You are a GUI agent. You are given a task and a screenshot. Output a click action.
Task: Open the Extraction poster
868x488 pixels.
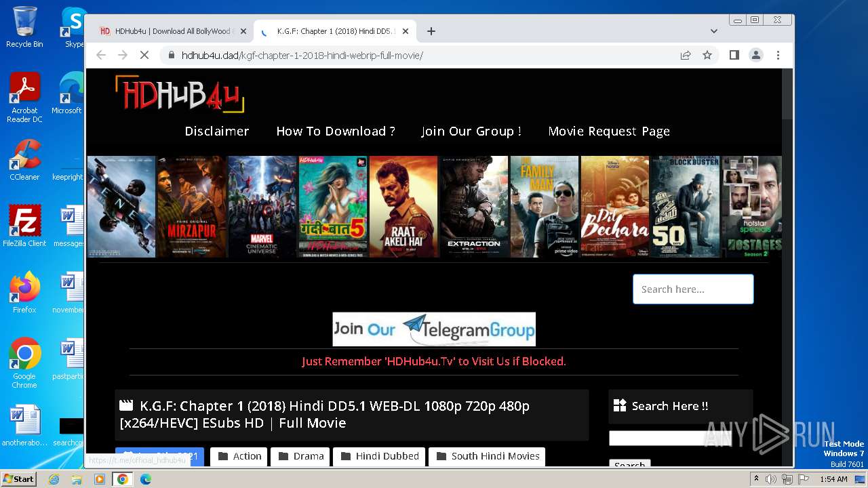(474, 207)
